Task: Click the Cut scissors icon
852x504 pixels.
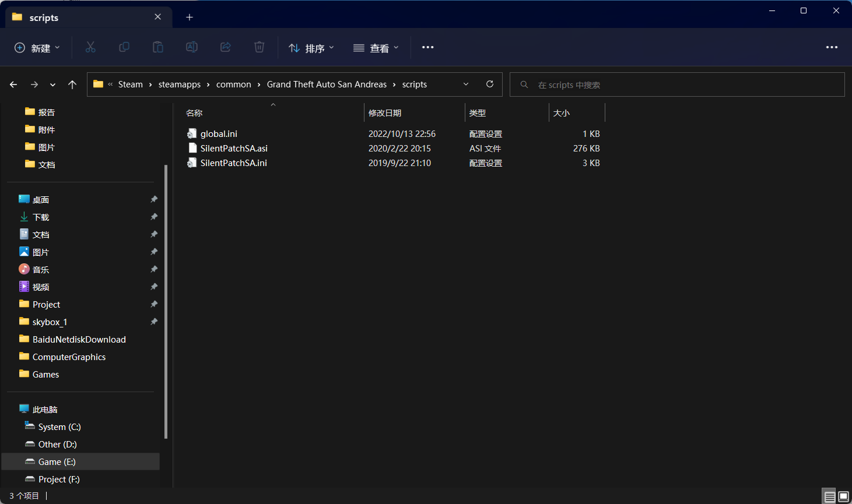Action: coord(90,47)
